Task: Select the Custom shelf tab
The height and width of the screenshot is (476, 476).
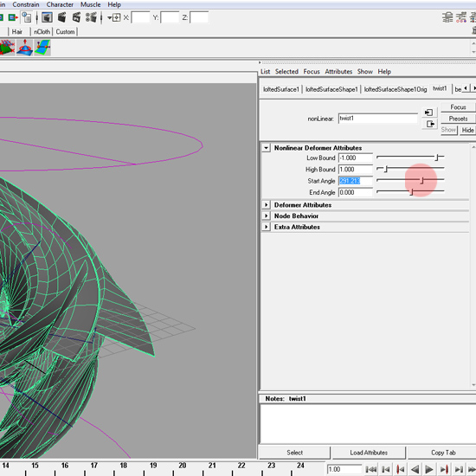Action: tap(65, 31)
